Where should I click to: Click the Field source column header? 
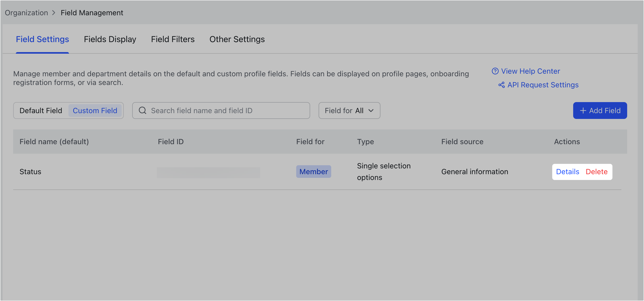click(x=462, y=142)
